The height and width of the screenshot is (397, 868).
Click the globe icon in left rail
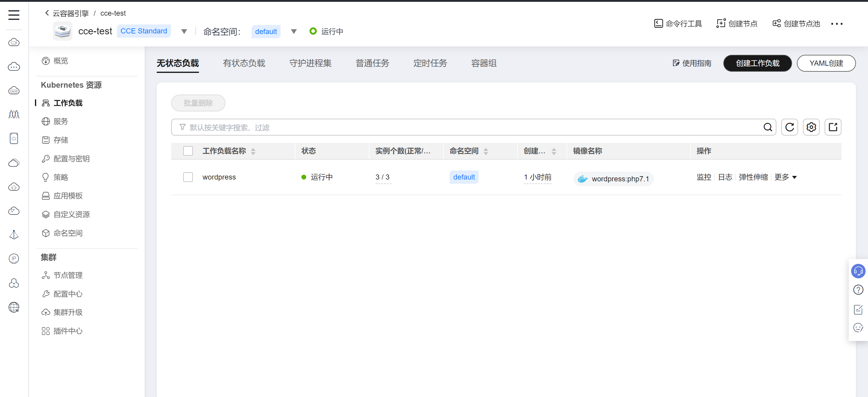pos(14,307)
